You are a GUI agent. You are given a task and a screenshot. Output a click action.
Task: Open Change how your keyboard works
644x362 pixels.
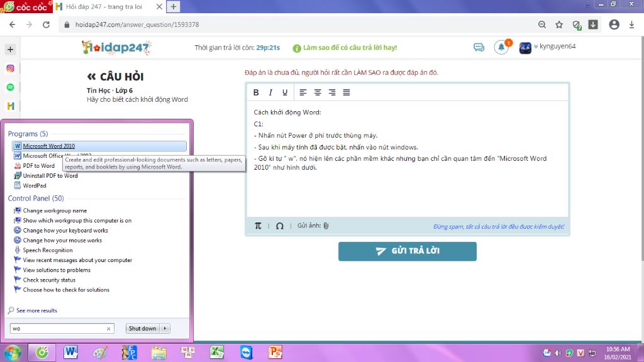(65, 230)
